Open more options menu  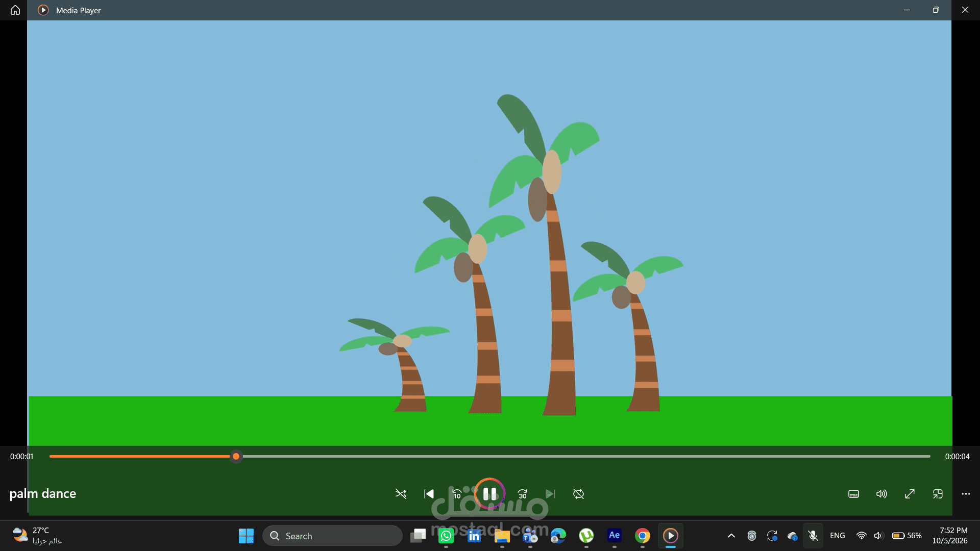click(x=966, y=494)
